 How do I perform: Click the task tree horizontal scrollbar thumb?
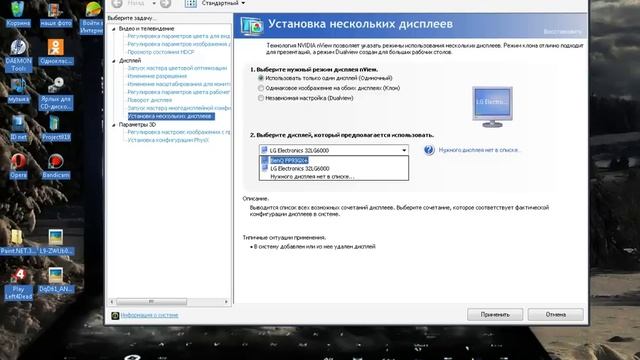[x=151, y=302]
